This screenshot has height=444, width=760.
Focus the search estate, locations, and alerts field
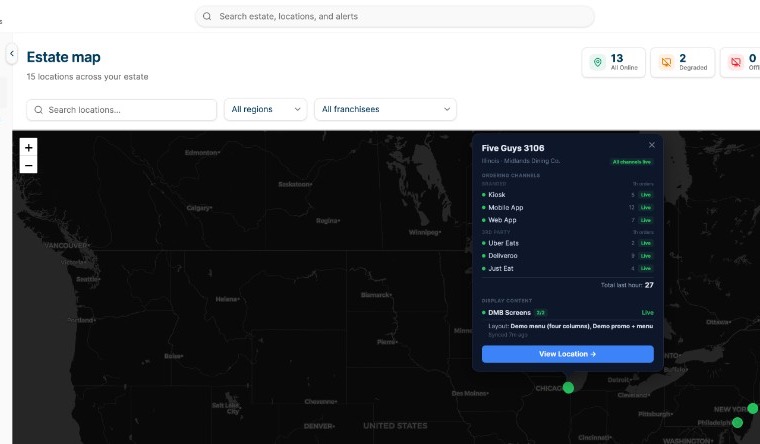[x=395, y=16]
